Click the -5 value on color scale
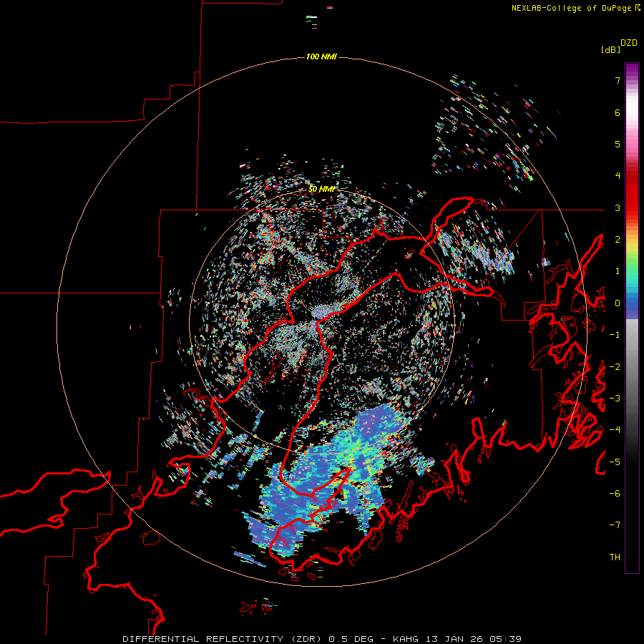This screenshot has height=644, width=644. click(615, 462)
